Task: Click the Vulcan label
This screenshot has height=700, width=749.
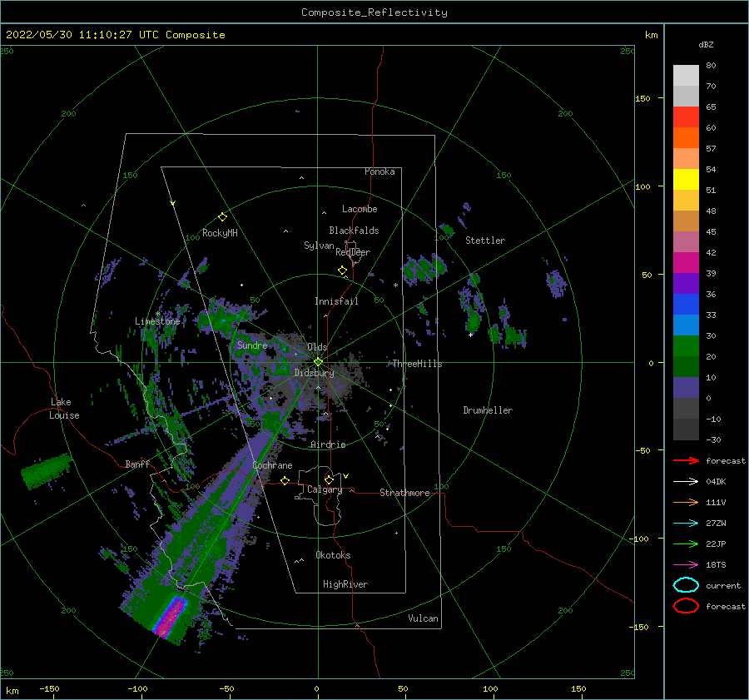Action: (x=424, y=618)
